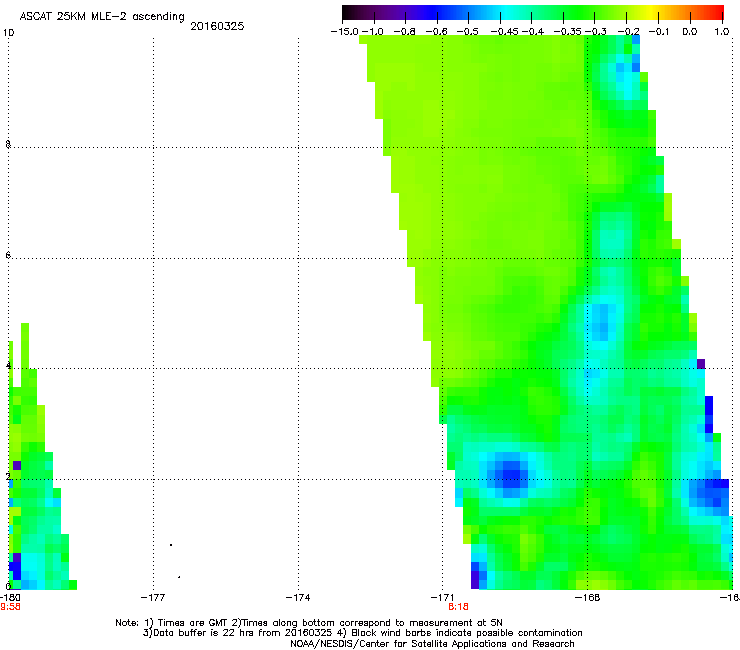Click the colorbar label -0.4
The height and width of the screenshot is (650, 740).
[533, 32]
